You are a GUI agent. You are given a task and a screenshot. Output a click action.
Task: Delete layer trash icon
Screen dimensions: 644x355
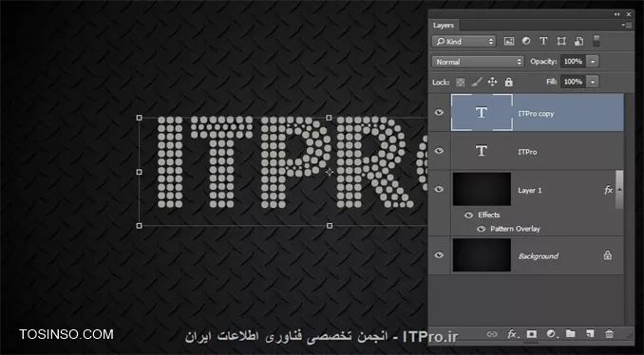(x=610, y=334)
